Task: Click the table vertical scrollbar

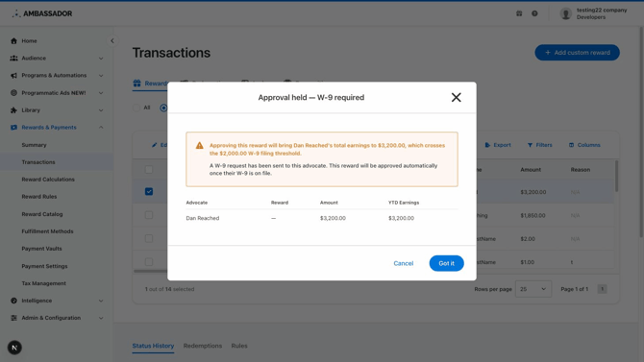Action: point(616,176)
